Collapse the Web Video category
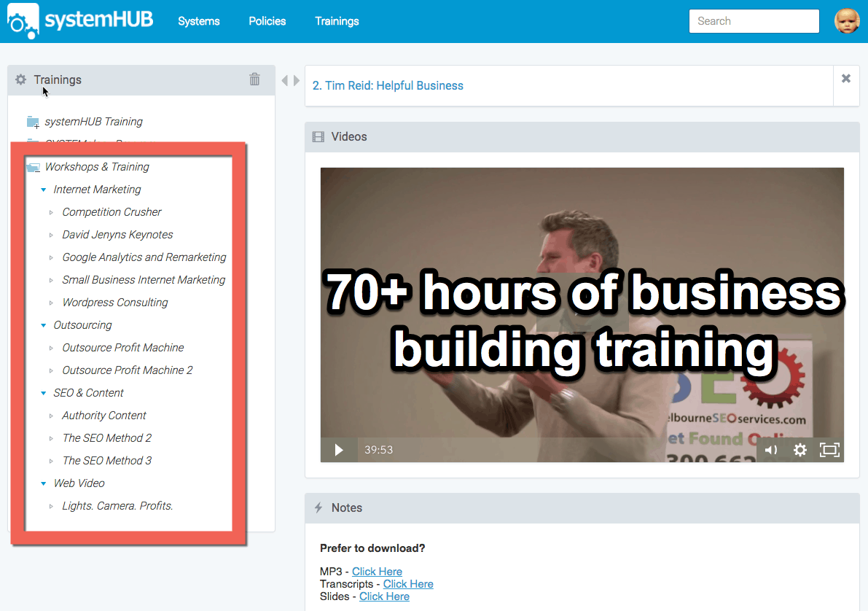 coord(43,483)
